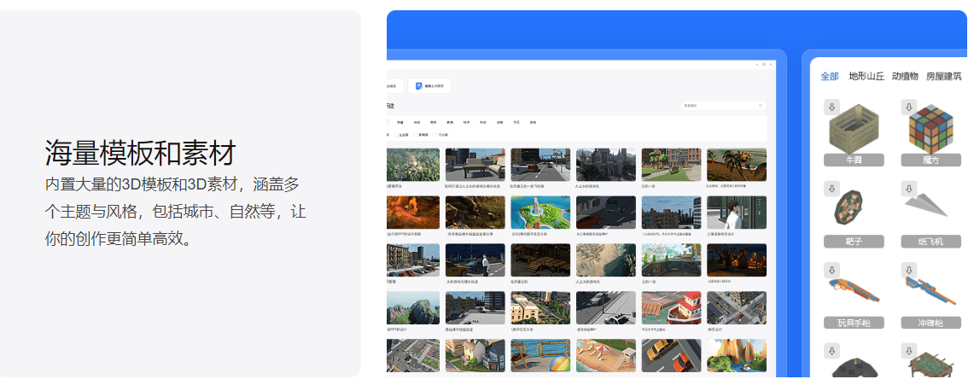This screenshot has width=980, height=385.
Task: Click the download icon on 牛圈 asset
Action: [831, 108]
